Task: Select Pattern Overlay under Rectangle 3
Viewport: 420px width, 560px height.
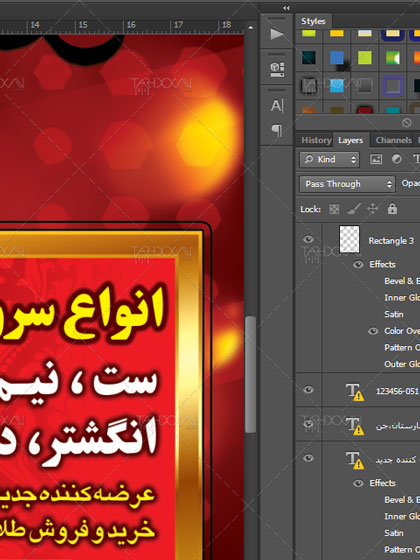Action: click(402, 348)
